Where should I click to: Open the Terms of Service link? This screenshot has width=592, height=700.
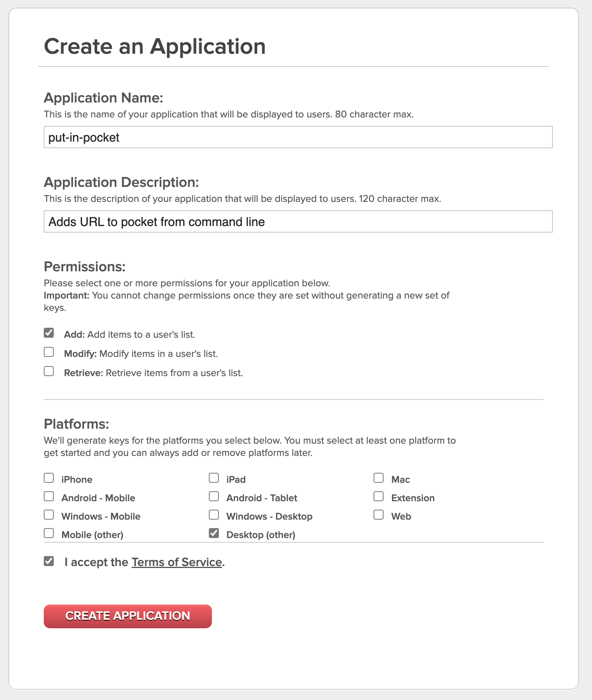[177, 562]
